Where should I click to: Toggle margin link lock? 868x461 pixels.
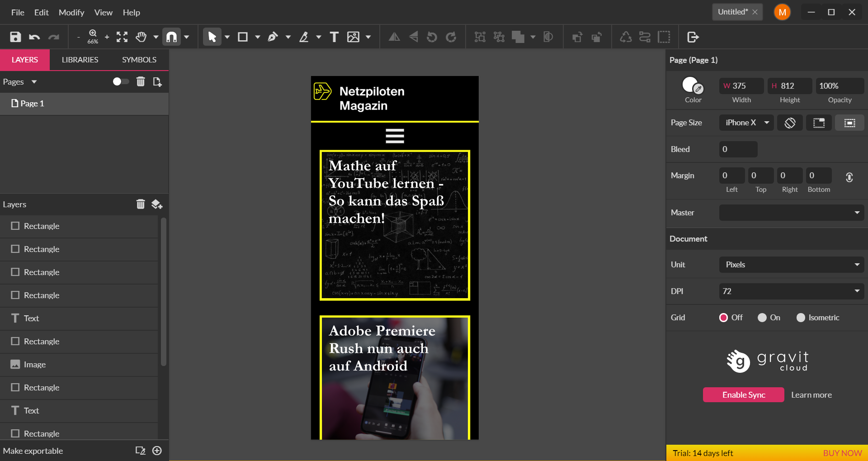(849, 177)
